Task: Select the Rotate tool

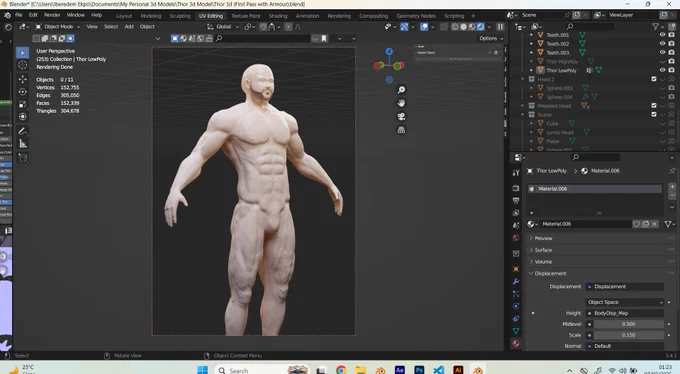Action: point(23,92)
